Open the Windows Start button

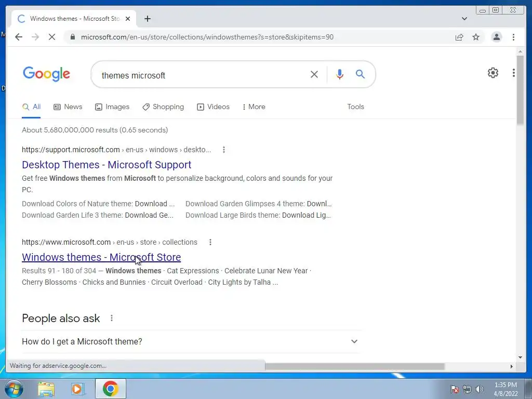[14, 389]
